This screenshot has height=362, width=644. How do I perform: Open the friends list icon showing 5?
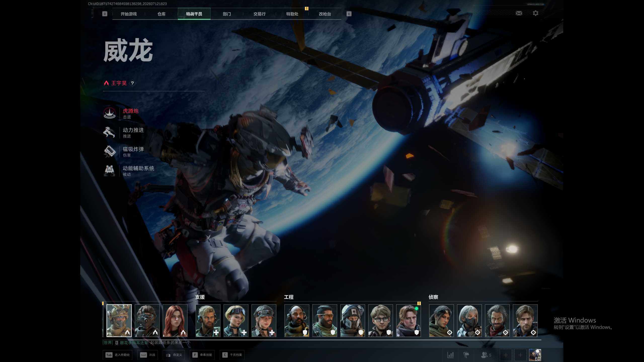tap(486, 355)
